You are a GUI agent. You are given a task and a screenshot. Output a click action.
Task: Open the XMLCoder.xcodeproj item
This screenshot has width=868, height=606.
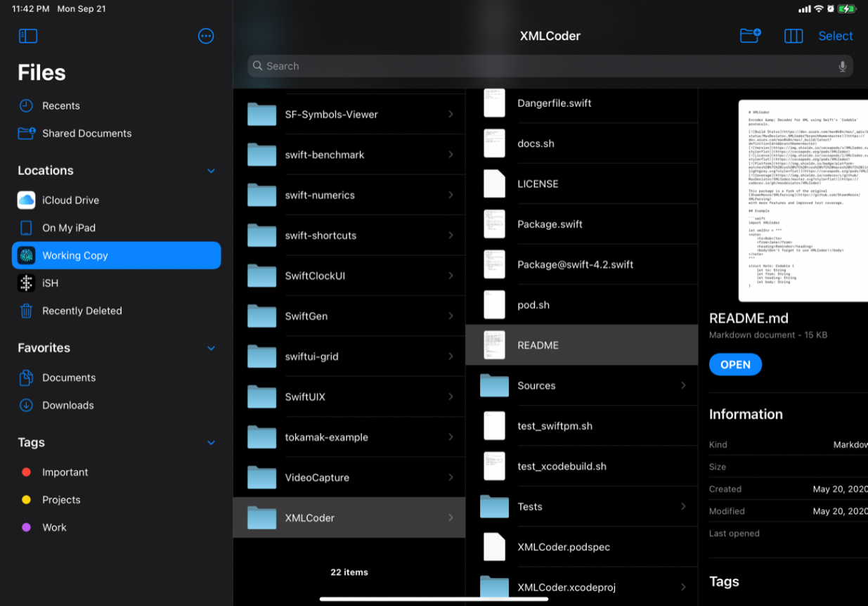(582, 587)
